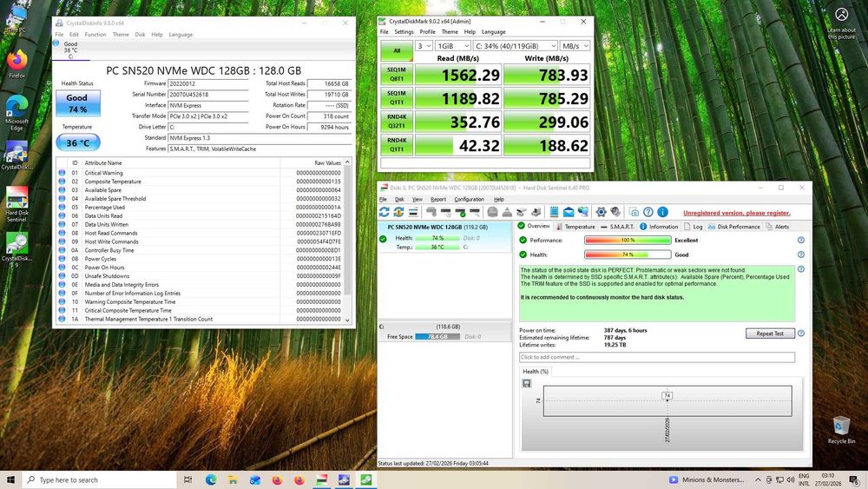The image size is (868, 489).
Task: Open Microsoft Edge from the taskbar
Action: (211, 479)
